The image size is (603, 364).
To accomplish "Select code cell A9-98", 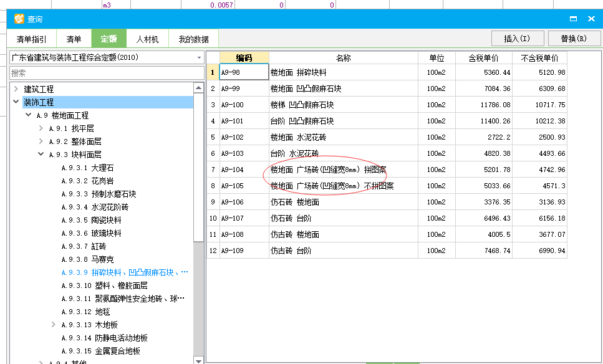I will (244, 72).
